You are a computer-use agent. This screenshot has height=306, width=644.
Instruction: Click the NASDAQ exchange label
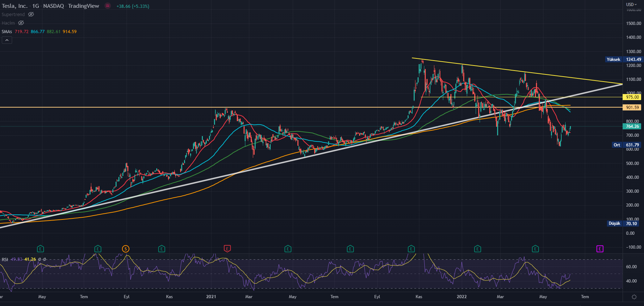pyautogui.click(x=53, y=6)
